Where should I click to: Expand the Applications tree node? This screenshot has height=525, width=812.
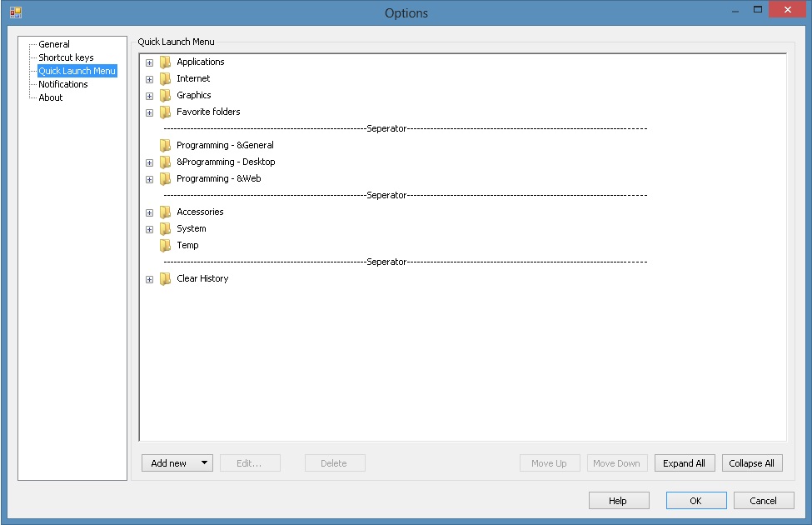click(149, 62)
